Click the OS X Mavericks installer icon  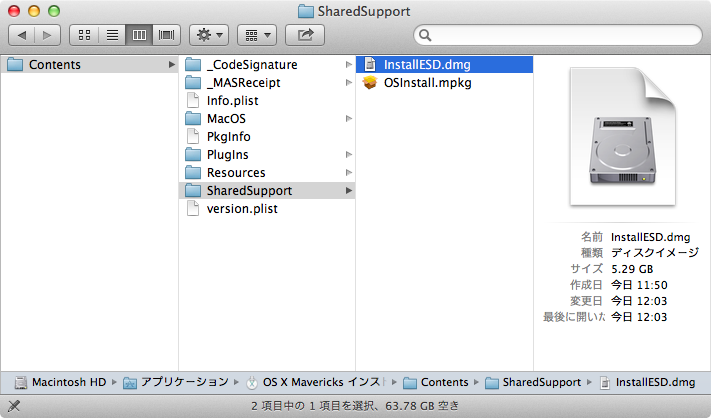coord(252,383)
